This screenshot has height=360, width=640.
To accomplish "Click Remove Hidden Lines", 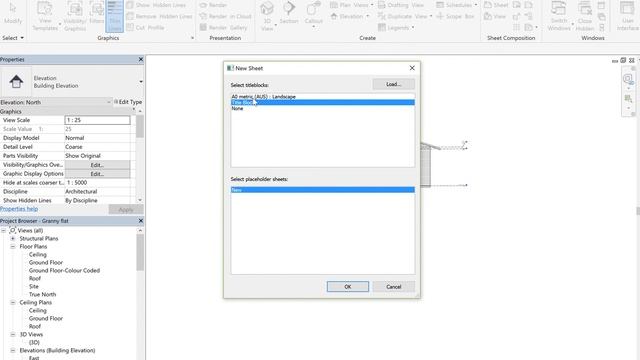I will click(159, 16).
